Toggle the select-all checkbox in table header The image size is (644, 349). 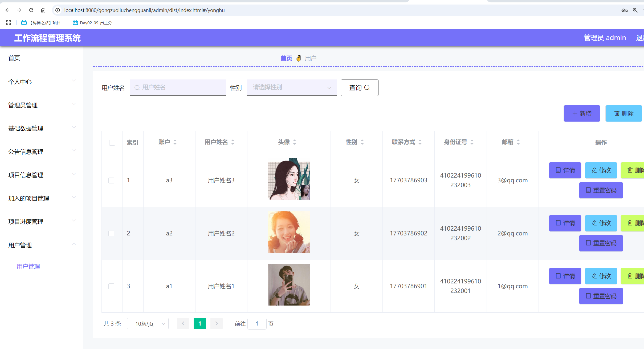[112, 143]
